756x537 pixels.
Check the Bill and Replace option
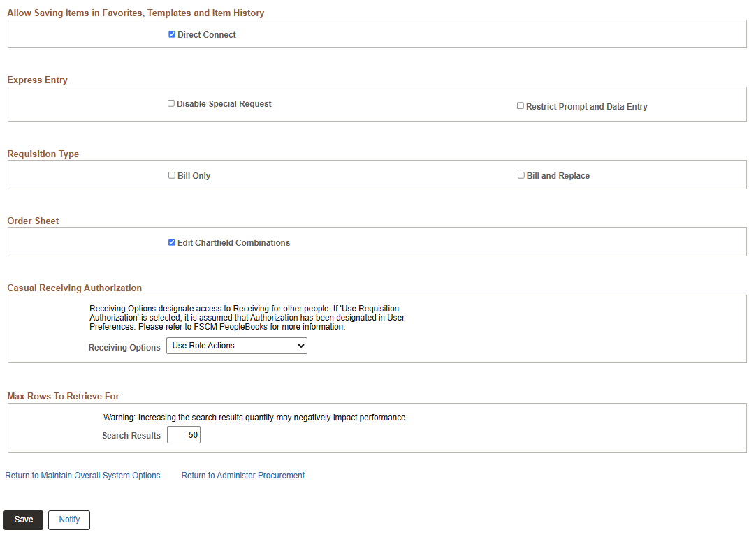point(521,175)
